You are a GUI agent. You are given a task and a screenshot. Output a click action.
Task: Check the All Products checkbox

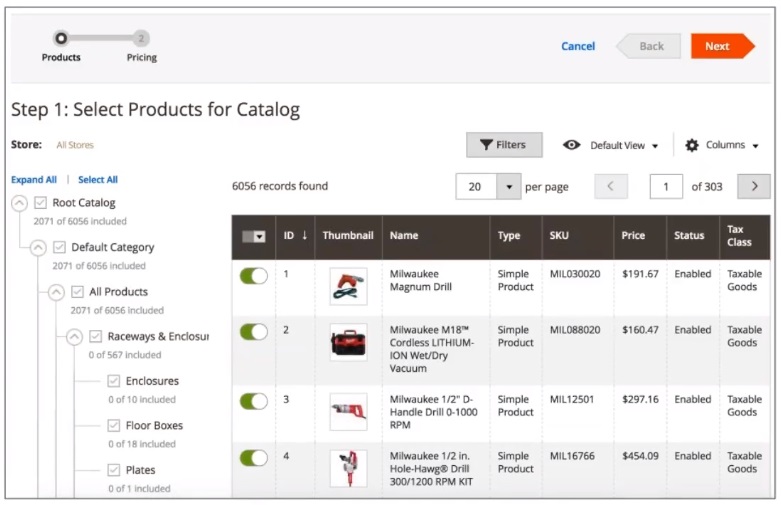(77, 291)
